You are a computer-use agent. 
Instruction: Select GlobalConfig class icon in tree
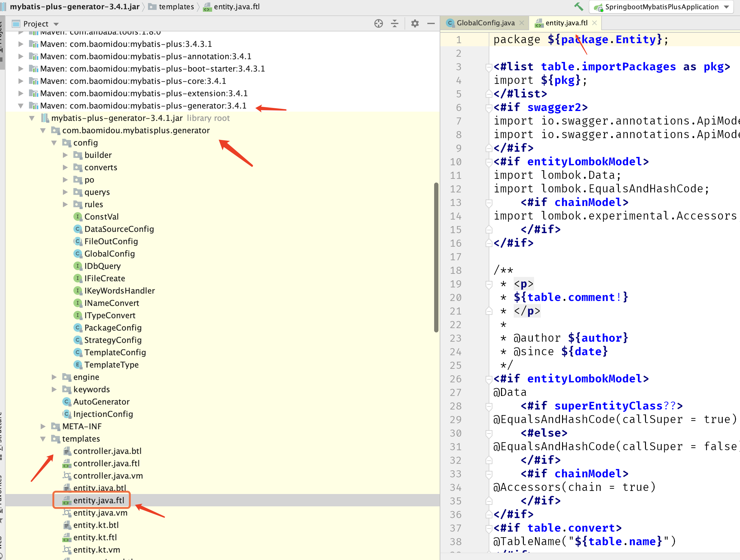click(78, 253)
